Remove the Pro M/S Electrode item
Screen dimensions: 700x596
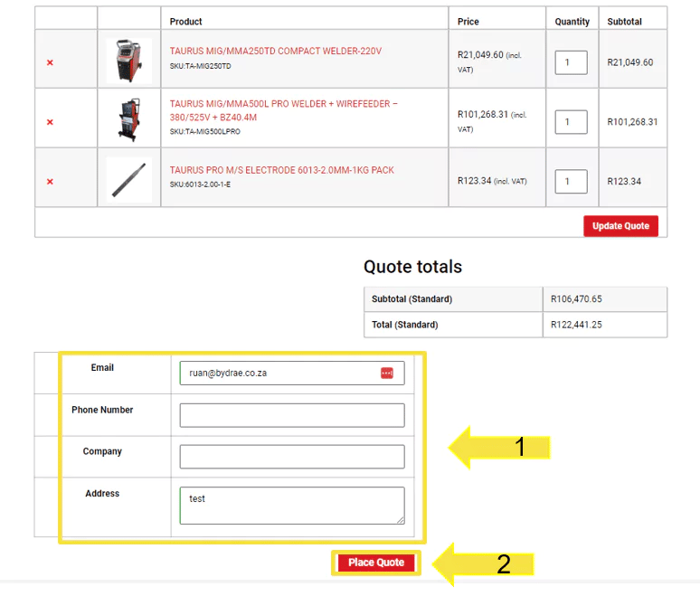50,182
